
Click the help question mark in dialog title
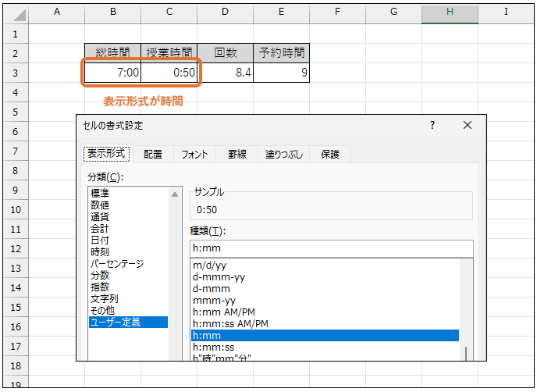coord(432,125)
